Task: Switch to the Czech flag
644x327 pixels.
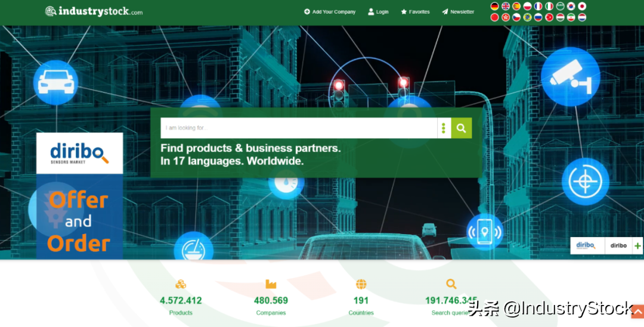Action: click(x=516, y=17)
